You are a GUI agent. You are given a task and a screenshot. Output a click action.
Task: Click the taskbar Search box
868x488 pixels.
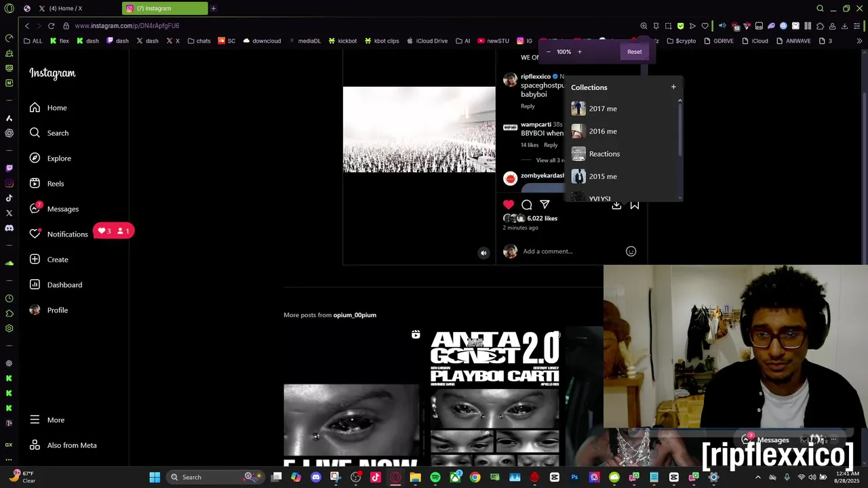point(217,477)
